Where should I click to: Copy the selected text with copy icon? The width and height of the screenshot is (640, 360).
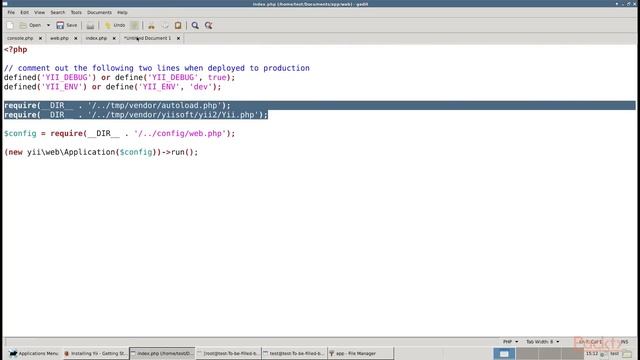tap(165, 26)
